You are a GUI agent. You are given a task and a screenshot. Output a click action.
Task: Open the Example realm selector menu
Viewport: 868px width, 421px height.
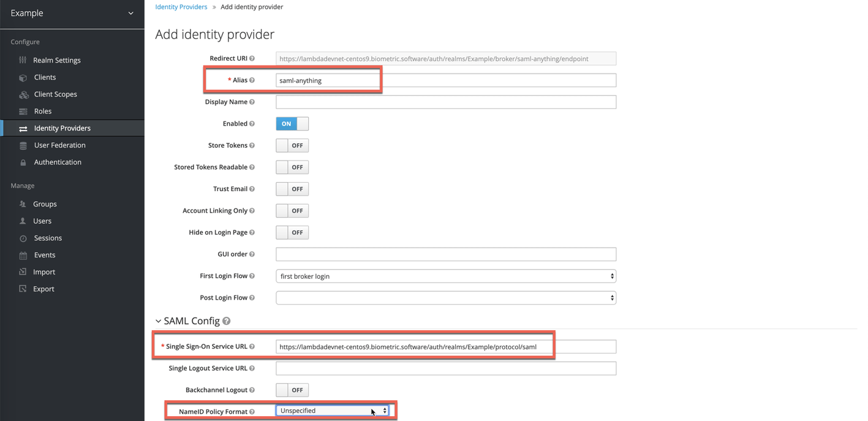(72, 13)
